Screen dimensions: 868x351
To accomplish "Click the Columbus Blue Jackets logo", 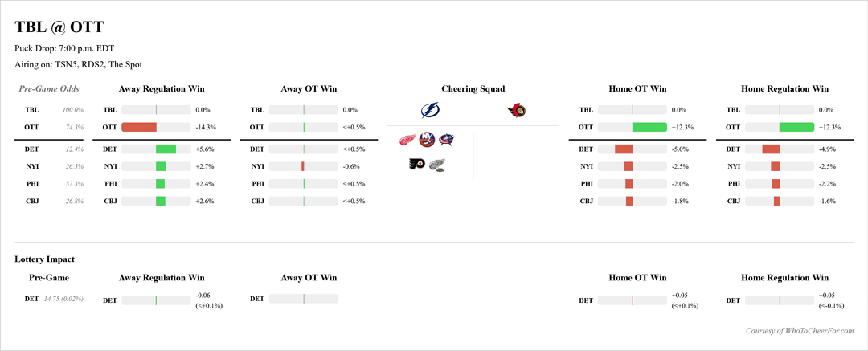I will (446, 141).
